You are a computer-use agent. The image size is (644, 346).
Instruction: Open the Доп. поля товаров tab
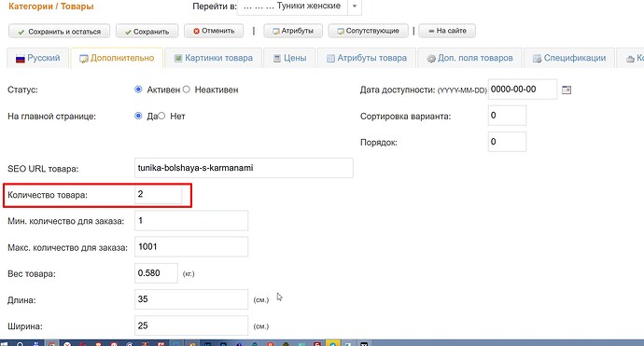(469, 58)
